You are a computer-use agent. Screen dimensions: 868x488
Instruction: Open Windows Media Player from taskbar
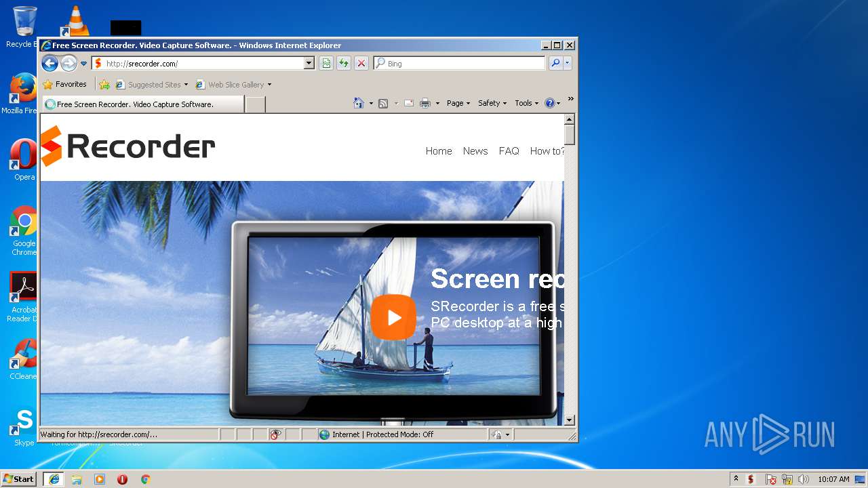click(100, 479)
